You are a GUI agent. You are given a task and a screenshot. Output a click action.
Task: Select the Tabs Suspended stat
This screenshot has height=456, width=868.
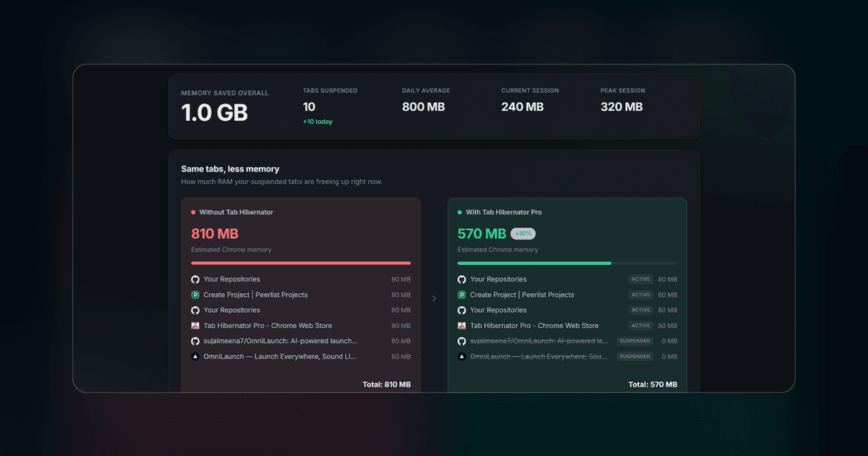point(330,106)
